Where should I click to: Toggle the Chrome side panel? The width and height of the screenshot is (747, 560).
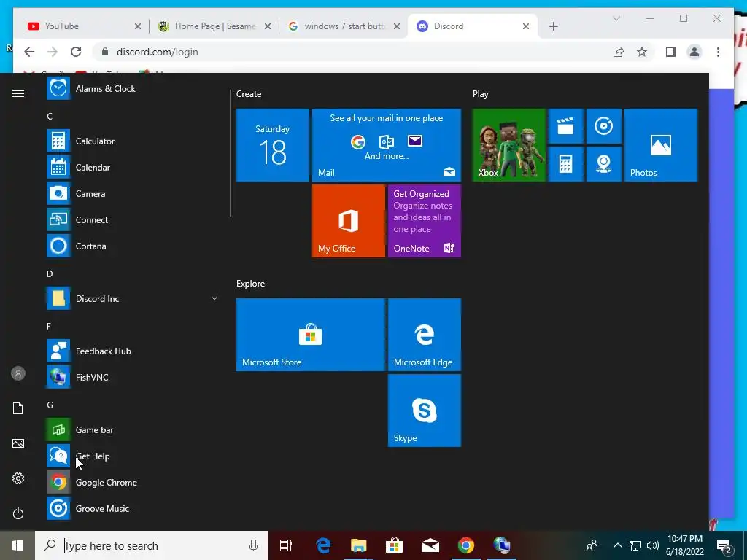[x=671, y=52]
